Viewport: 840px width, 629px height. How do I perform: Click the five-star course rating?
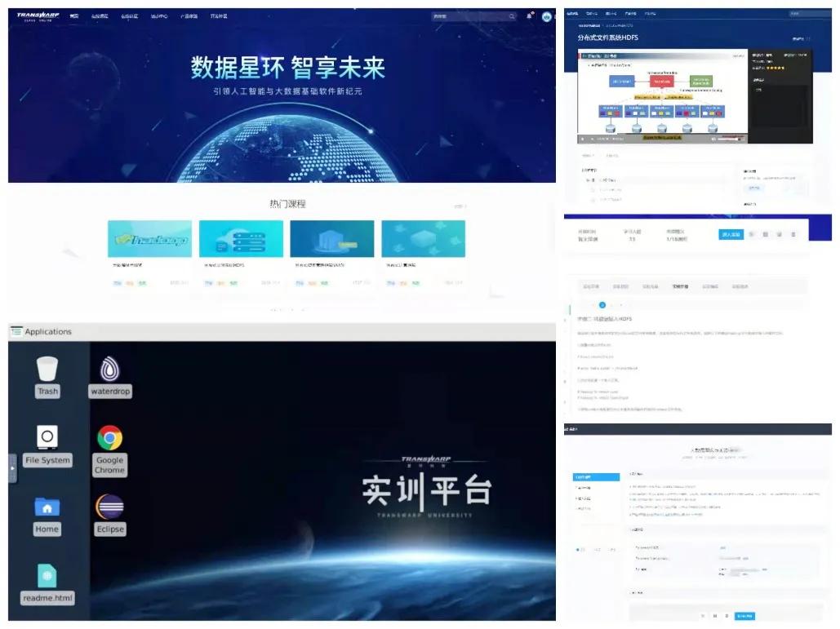775,68
